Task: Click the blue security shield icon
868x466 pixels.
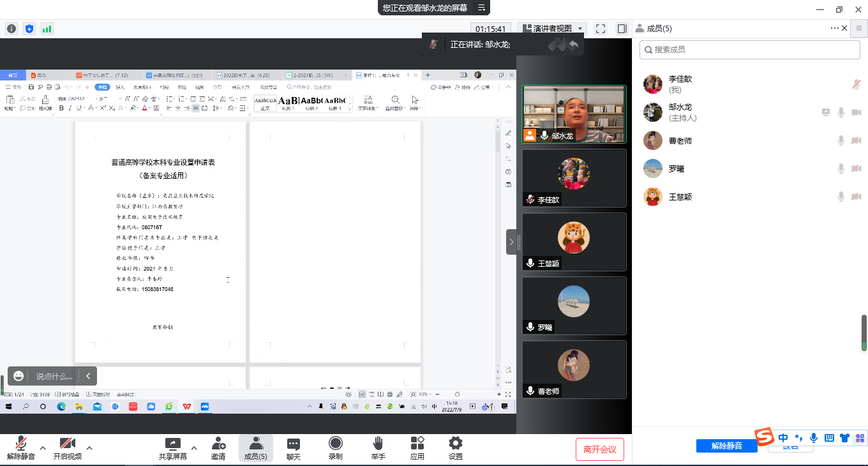Action: [29, 29]
